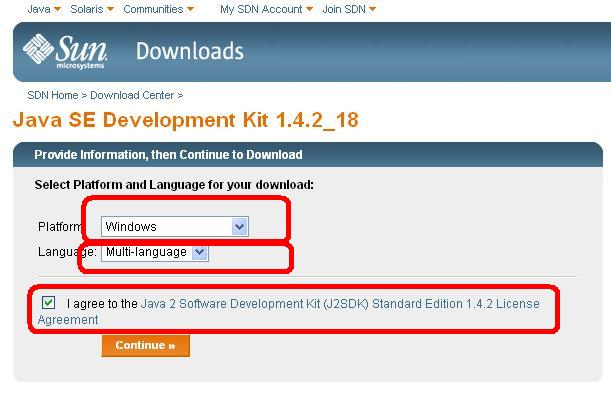
Task: Click the Sun Microsystems logo
Action: point(65,51)
